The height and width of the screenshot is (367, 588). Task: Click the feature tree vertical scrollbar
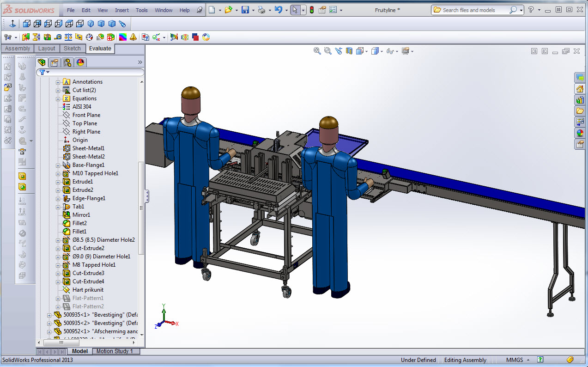coord(141,208)
